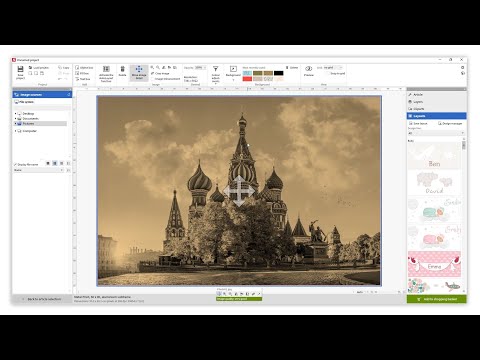480x360 pixels.
Task: Expand the Documents tree node
Action: point(15,118)
